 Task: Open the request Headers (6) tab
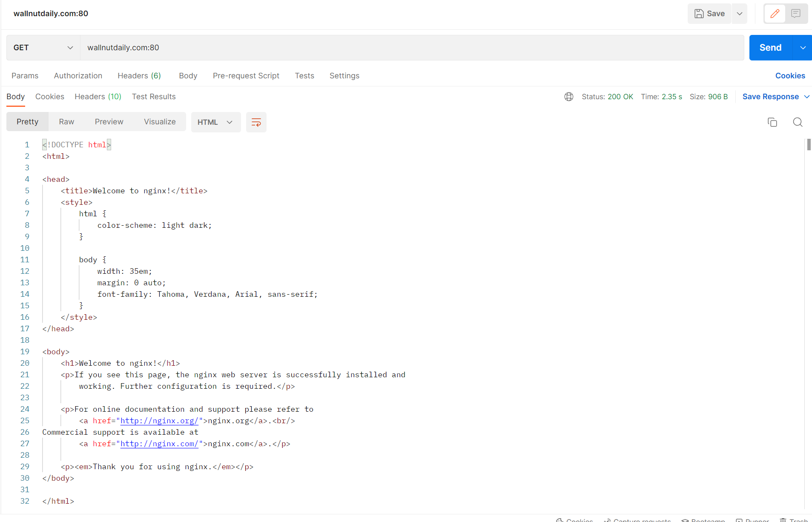click(x=139, y=76)
